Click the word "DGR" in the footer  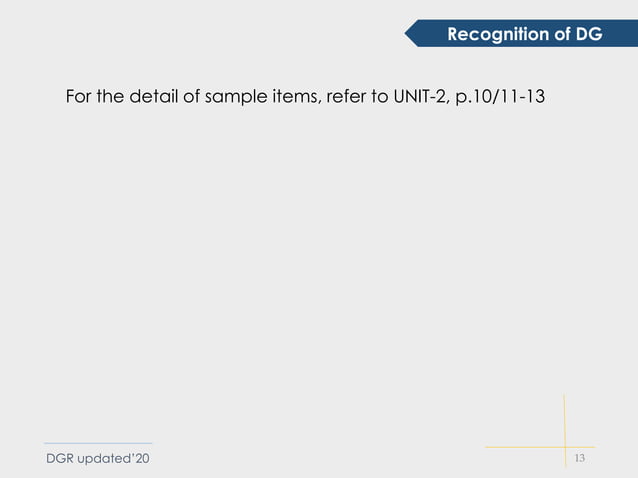[x=60, y=458]
